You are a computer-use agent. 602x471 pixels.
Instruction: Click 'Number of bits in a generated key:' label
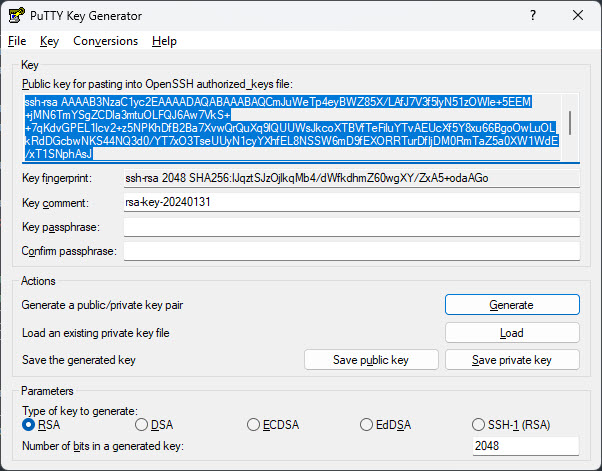(x=103, y=446)
